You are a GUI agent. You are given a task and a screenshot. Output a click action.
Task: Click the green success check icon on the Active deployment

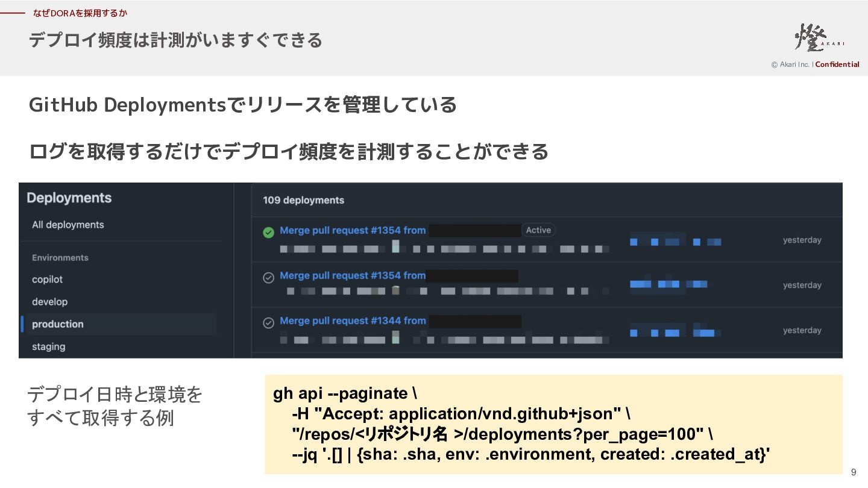269,232
